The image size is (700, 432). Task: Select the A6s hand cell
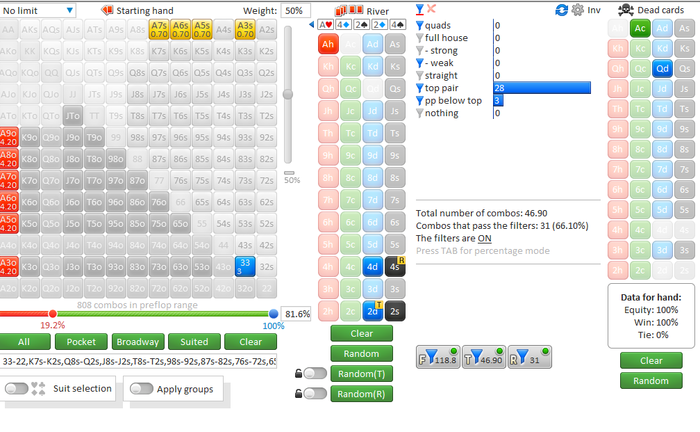click(x=180, y=29)
